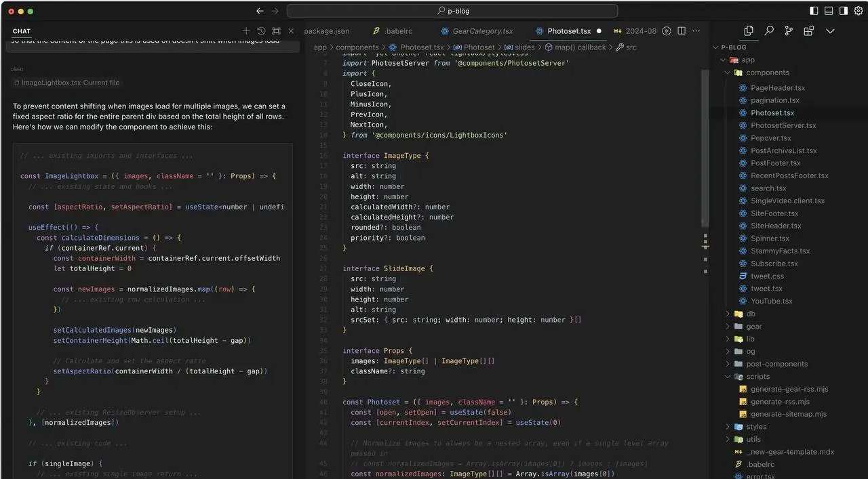Start a new chat with plus icon
Screen dimensions: 868x479
pos(246,31)
